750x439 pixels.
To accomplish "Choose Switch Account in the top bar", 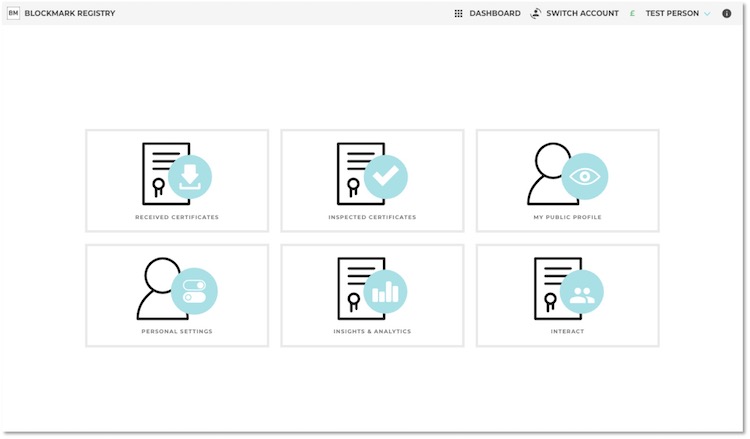I will click(x=583, y=14).
